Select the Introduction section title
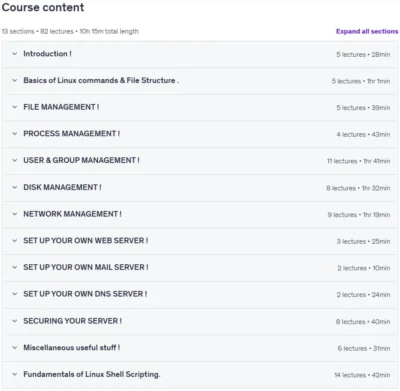 tap(47, 54)
